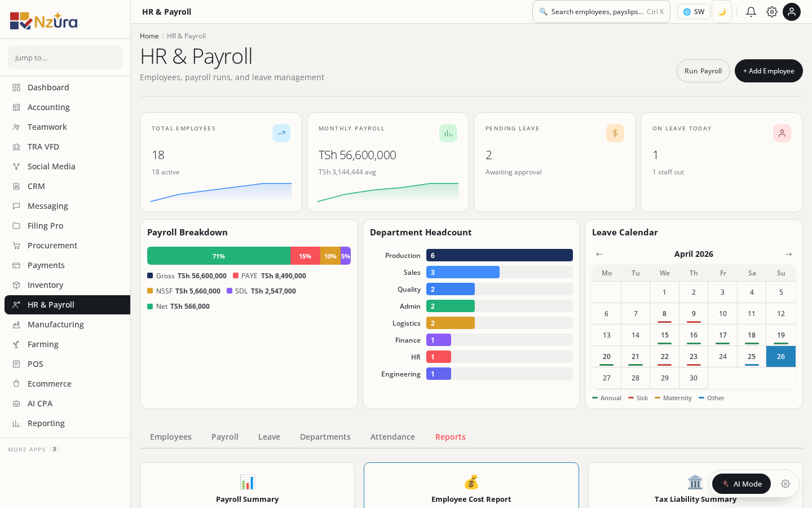
Task: Open AI CPA in sidebar
Action: click(x=67, y=404)
